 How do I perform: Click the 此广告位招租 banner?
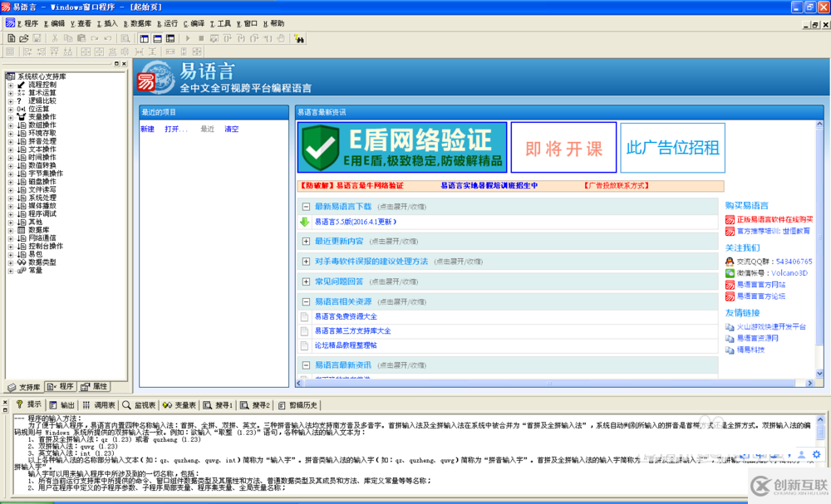pyautogui.click(x=672, y=148)
